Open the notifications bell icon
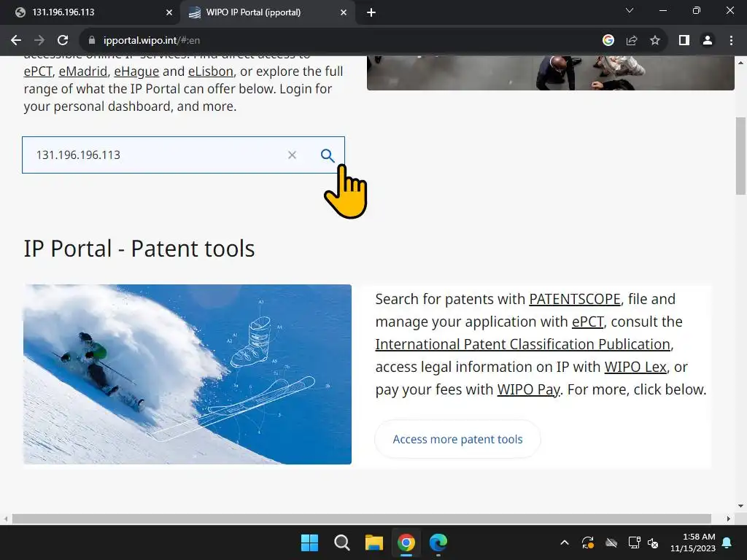 [727, 542]
